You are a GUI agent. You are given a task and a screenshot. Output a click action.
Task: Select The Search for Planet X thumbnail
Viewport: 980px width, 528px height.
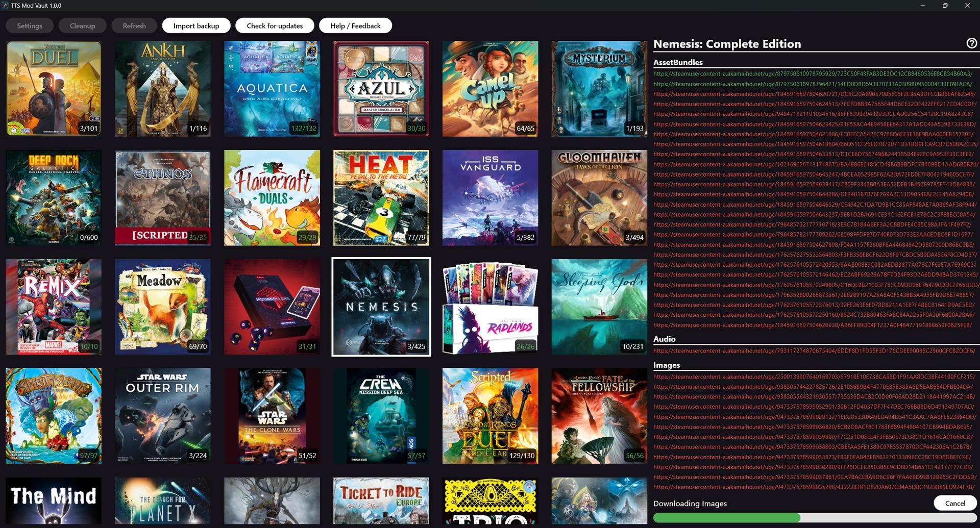tap(163, 501)
